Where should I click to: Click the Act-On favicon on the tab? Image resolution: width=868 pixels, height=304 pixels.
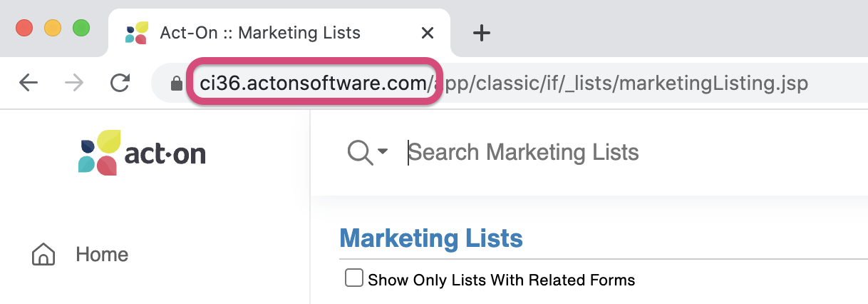click(x=136, y=33)
